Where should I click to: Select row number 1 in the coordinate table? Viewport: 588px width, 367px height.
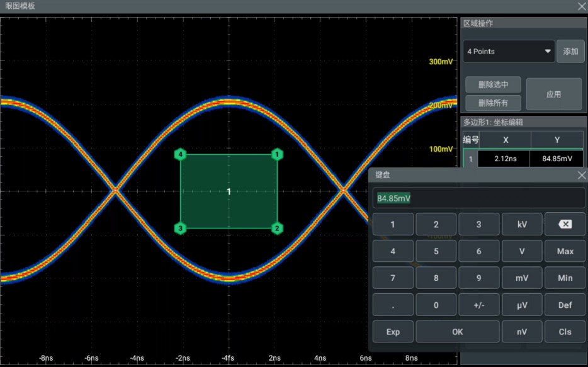[x=471, y=159]
